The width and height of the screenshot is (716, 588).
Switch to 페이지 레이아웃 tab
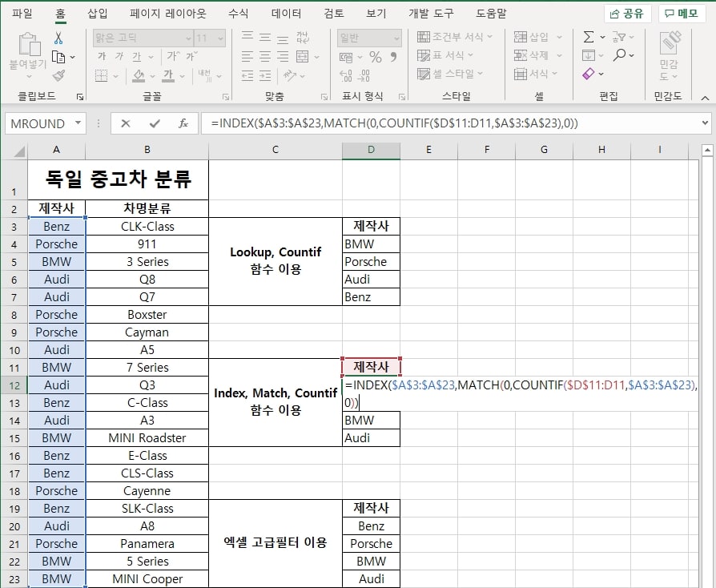pos(168,14)
